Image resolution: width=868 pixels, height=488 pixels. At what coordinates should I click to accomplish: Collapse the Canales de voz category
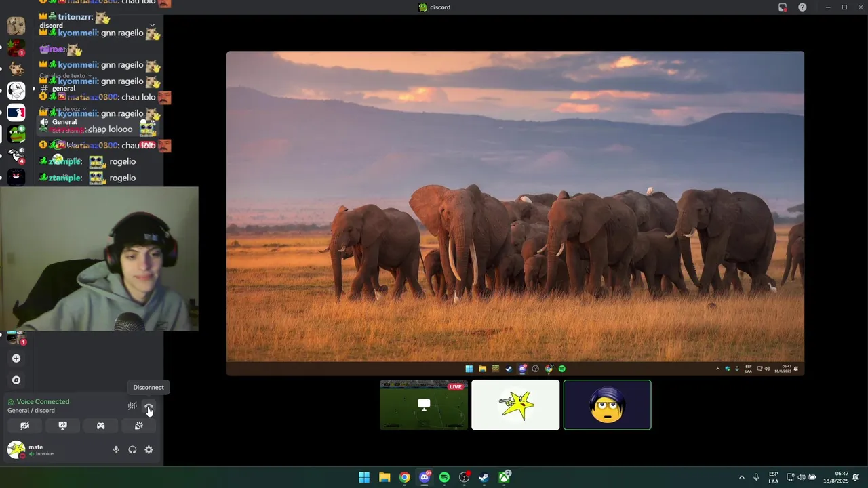[61, 109]
